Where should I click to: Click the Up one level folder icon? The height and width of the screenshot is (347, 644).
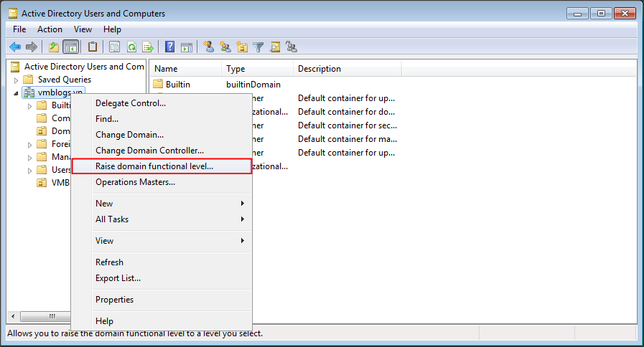(53, 47)
